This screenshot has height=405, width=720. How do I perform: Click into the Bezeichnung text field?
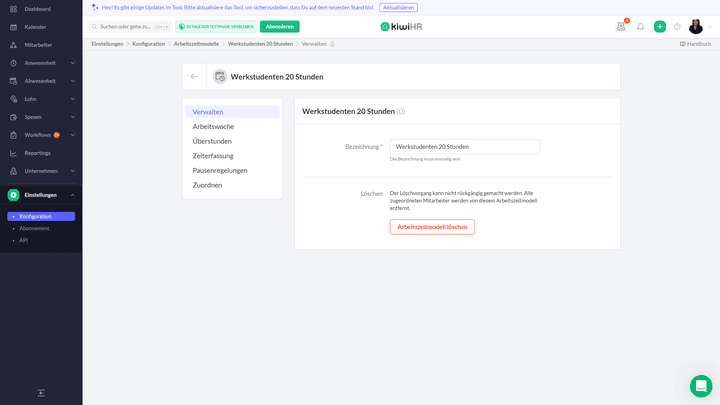click(464, 147)
